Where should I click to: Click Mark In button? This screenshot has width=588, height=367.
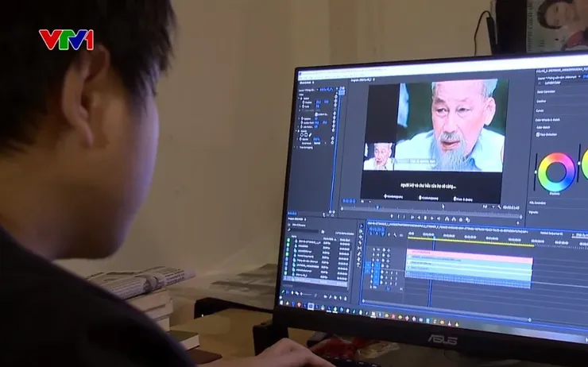pos(399,217)
